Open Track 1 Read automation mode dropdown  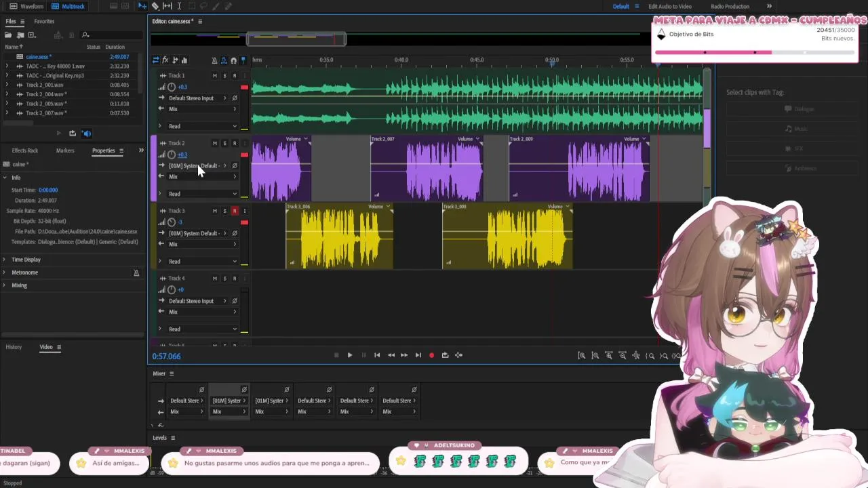(x=202, y=126)
